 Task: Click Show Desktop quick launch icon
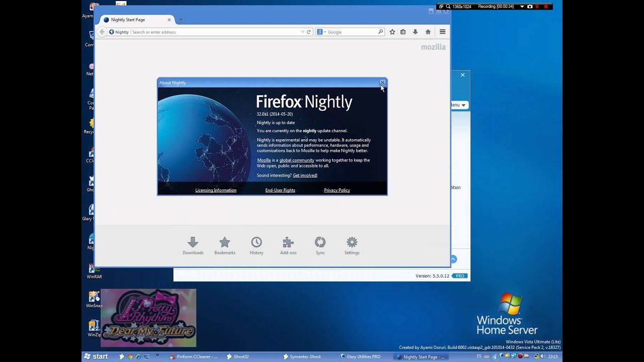tap(146, 356)
